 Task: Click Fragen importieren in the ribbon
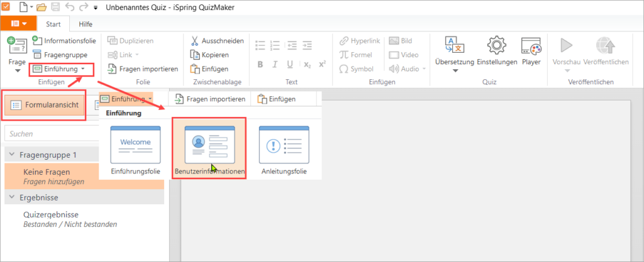(x=143, y=69)
